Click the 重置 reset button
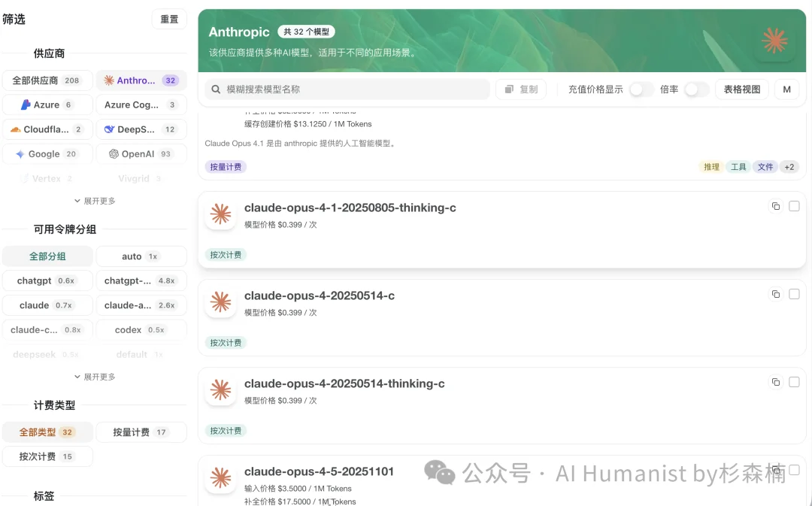This screenshot has width=812, height=506. tap(169, 19)
